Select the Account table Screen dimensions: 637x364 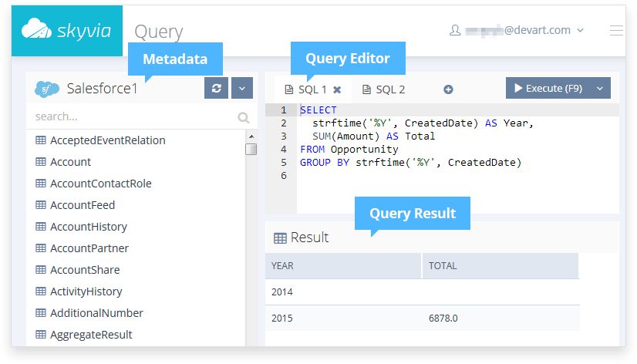[70, 162]
